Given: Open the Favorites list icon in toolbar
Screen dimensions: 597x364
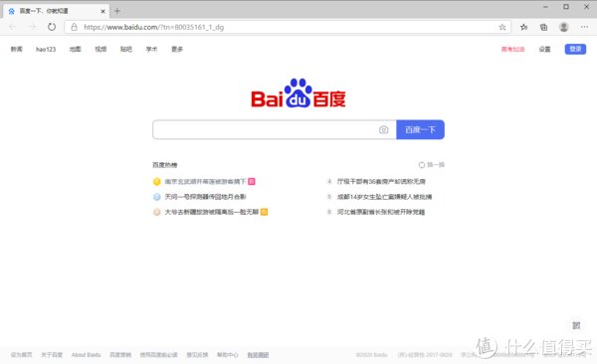Looking at the screenshot, I should (524, 27).
